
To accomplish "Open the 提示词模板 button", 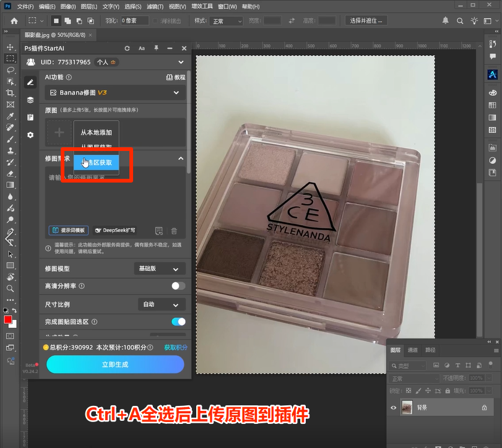I will click(x=69, y=230).
